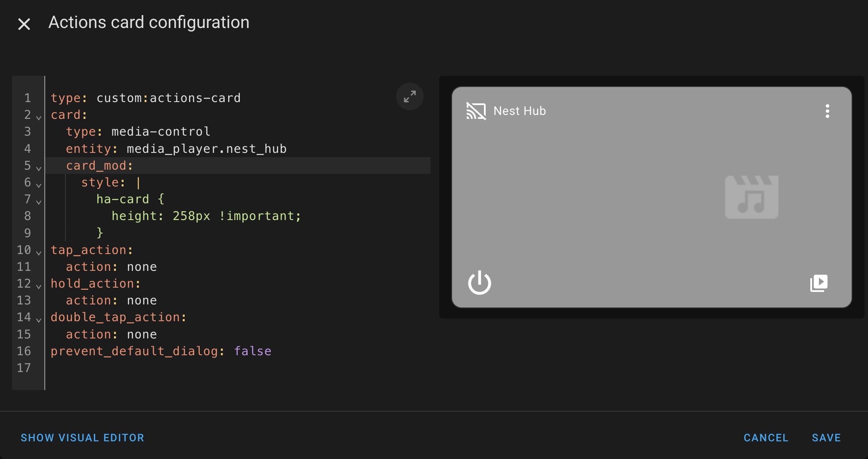Fold the style block on line 6
868x459 pixels.
(39, 185)
